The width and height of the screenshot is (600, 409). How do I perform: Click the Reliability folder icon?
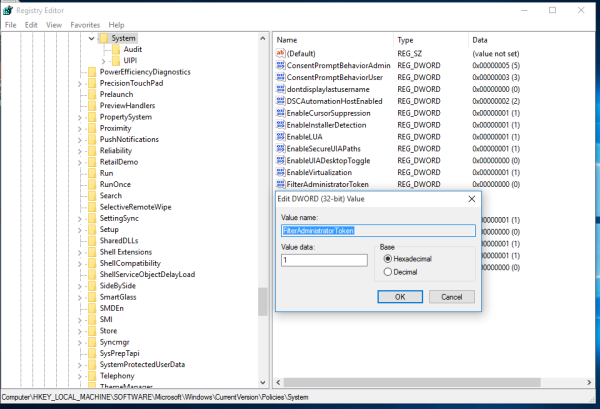[92, 150]
